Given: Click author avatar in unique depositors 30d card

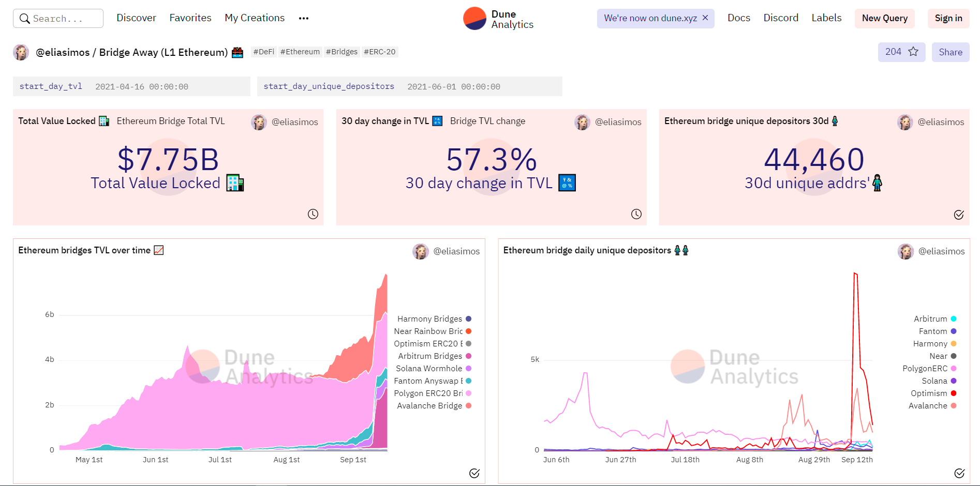Looking at the screenshot, I should (905, 122).
